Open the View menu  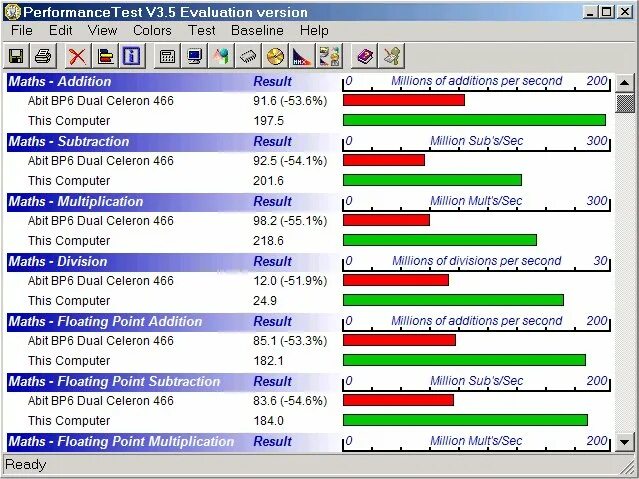(102, 31)
